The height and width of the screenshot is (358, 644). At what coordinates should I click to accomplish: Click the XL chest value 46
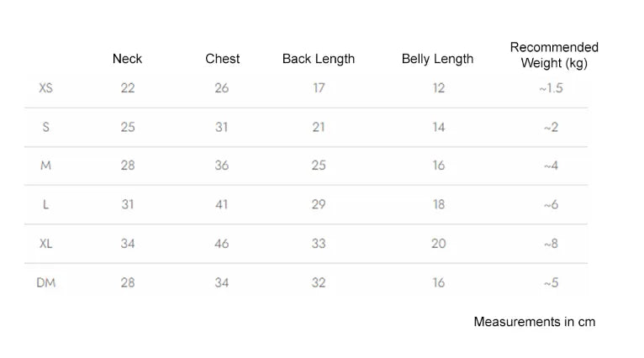(221, 244)
